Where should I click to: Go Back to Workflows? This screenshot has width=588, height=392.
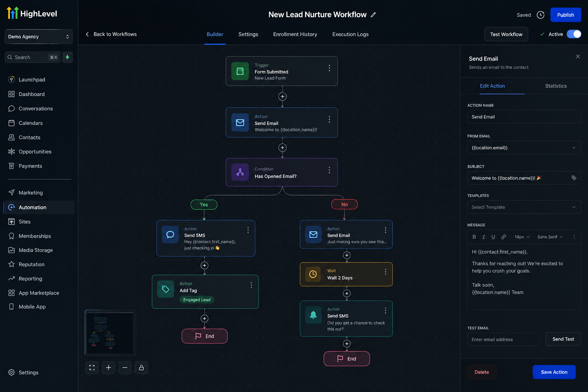pyautogui.click(x=111, y=34)
